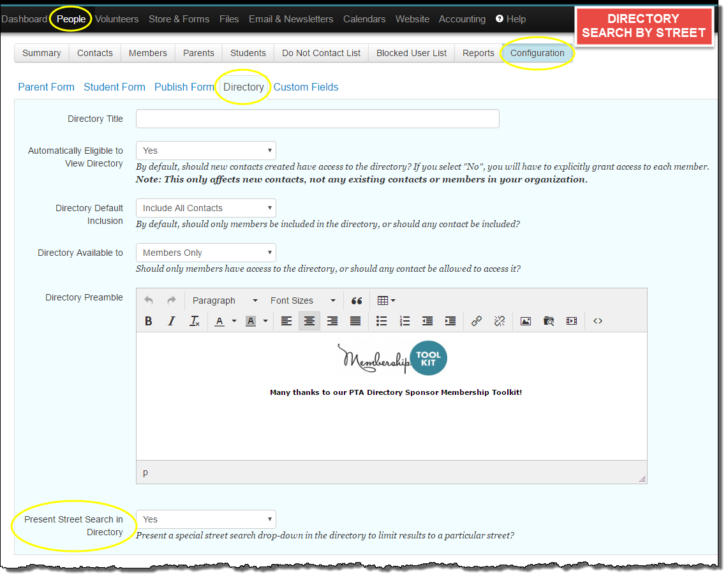Screen dimensions: 728x578
Task: Expand Automatically Eligible to View Directory dropdown
Action: click(x=206, y=151)
